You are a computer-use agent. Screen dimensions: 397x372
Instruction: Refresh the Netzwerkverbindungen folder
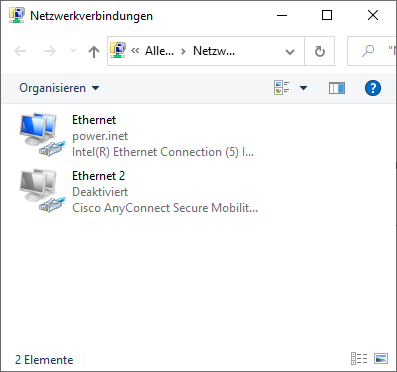pos(320,51)
